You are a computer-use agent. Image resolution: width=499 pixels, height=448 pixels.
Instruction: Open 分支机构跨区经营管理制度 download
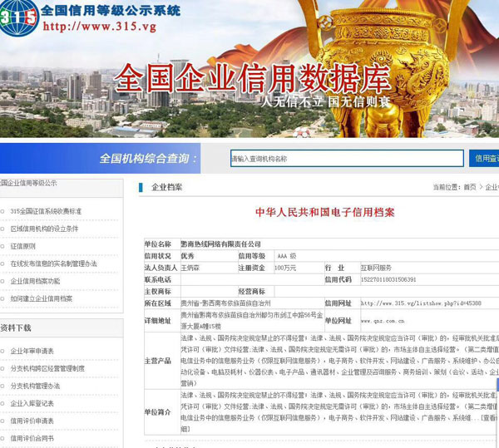point(47,368)
